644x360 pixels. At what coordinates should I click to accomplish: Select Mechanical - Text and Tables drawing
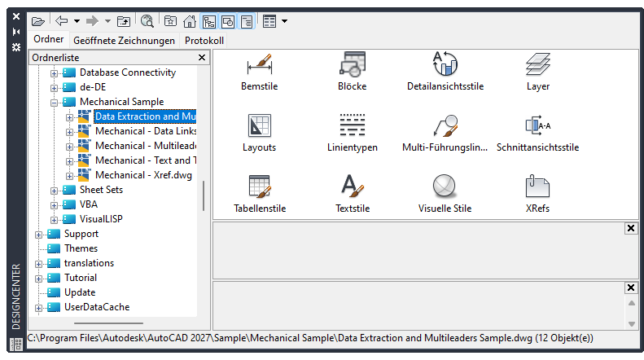tap(146, 160)
